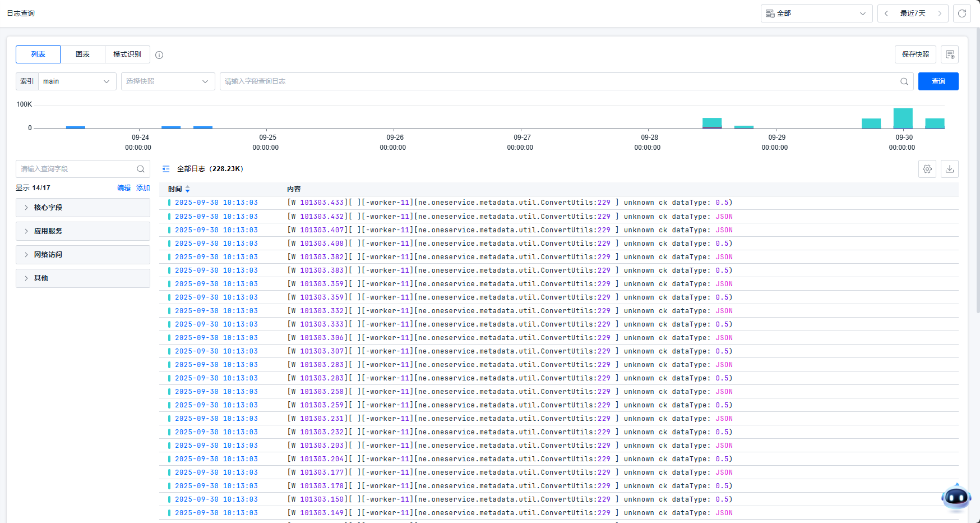Click the search magnifier in log query bar
This screenshot has height=523, width=980.
click(904, 81)
